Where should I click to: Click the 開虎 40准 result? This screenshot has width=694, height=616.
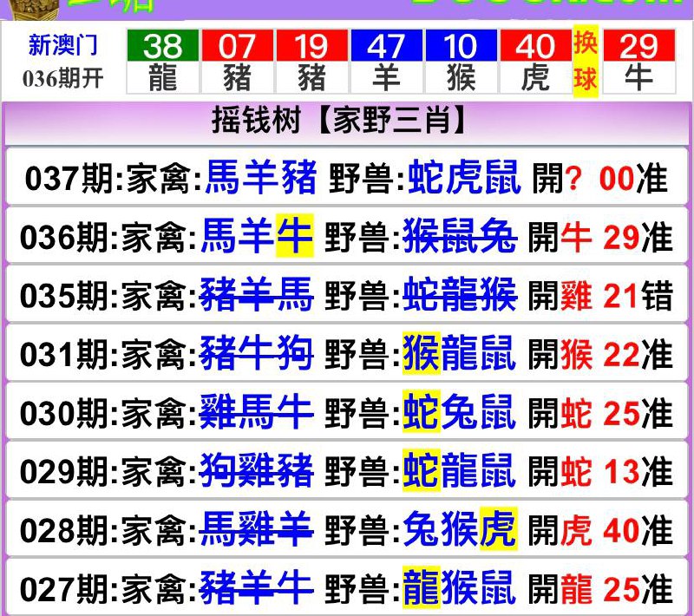coord(600,530)
